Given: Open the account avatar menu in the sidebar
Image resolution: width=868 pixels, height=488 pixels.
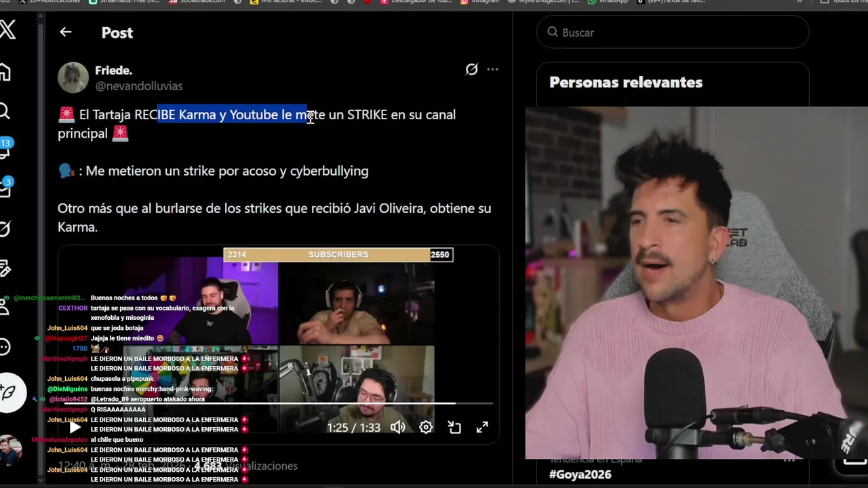Looking at the screenshot, I should [x=9, y=450].
